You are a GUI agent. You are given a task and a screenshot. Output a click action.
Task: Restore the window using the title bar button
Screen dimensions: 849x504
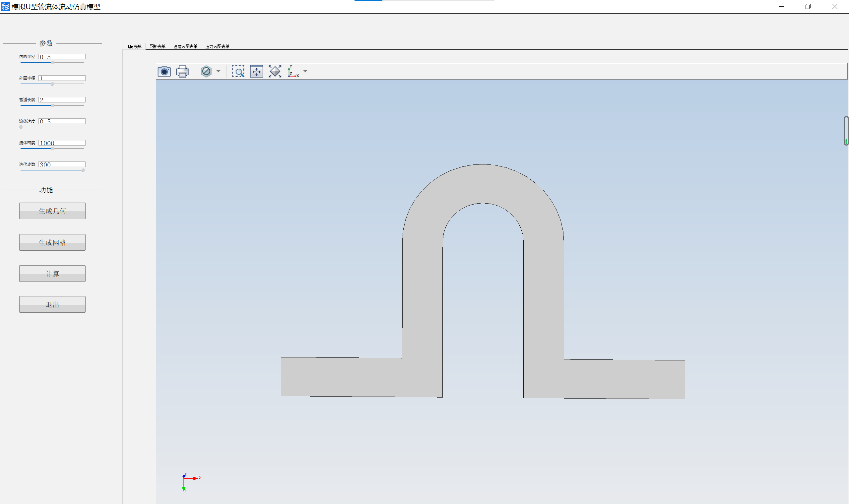pos(808,6)
